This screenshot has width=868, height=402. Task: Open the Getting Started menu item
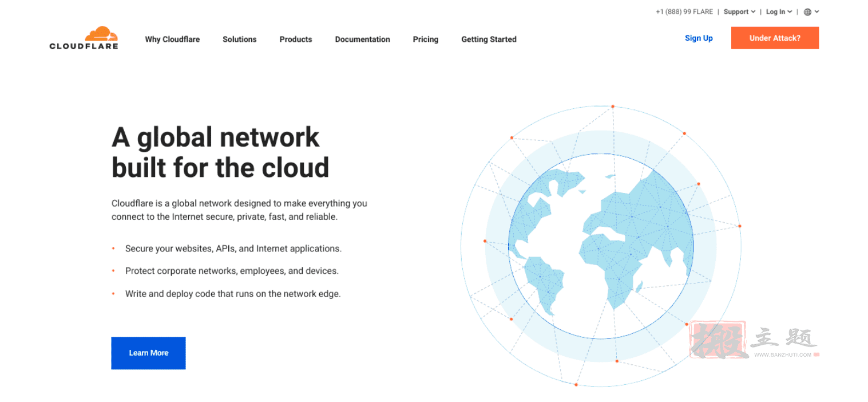tap(489, 40)
